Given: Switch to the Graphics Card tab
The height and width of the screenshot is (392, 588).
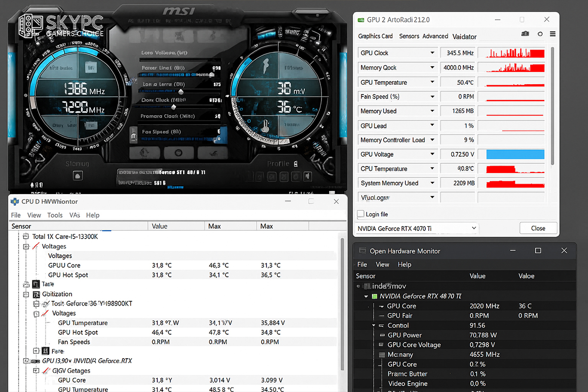Looking at the screenshot, I should 375,36.
